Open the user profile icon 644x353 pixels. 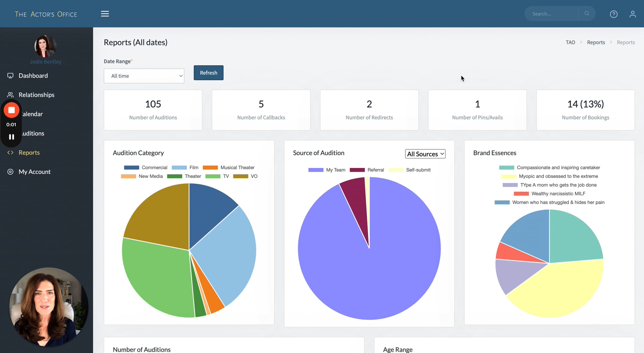click(632, 14)
